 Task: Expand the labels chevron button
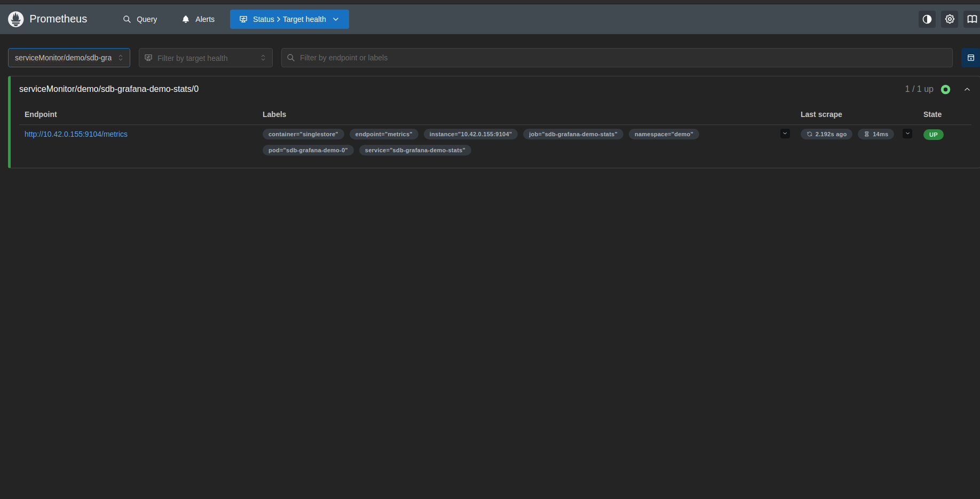pyautogui.click(x=785, y=134)
